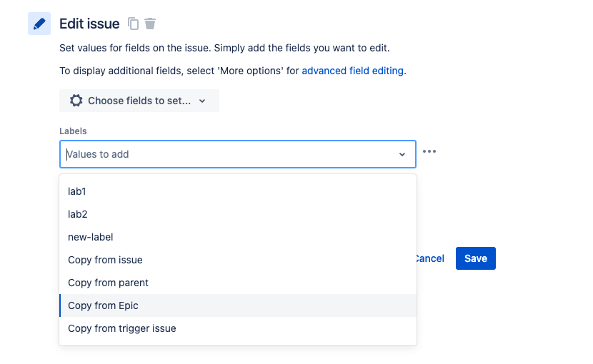Click the pencil Edit issue icon
593x364 pixels.
point(39,24)
